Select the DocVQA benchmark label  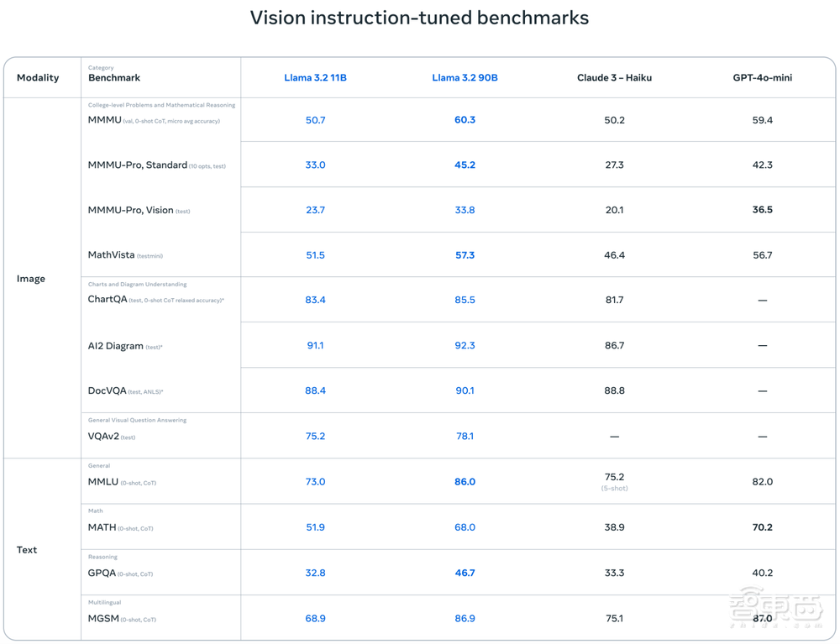107,391
